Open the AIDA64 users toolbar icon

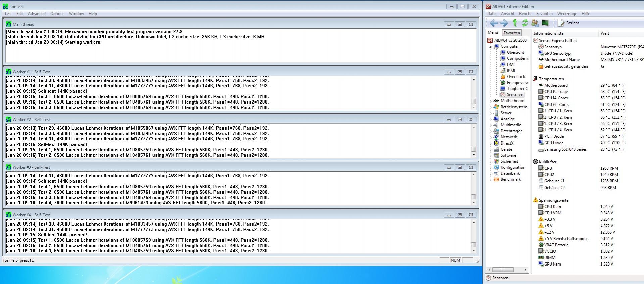coord(535,23)
